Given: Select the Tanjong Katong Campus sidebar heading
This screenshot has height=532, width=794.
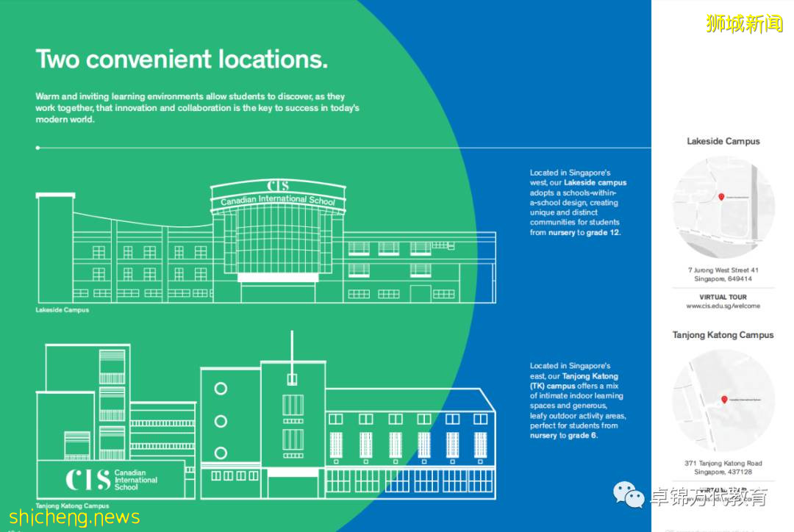Looking at the screenshot, I should [723, 335].
